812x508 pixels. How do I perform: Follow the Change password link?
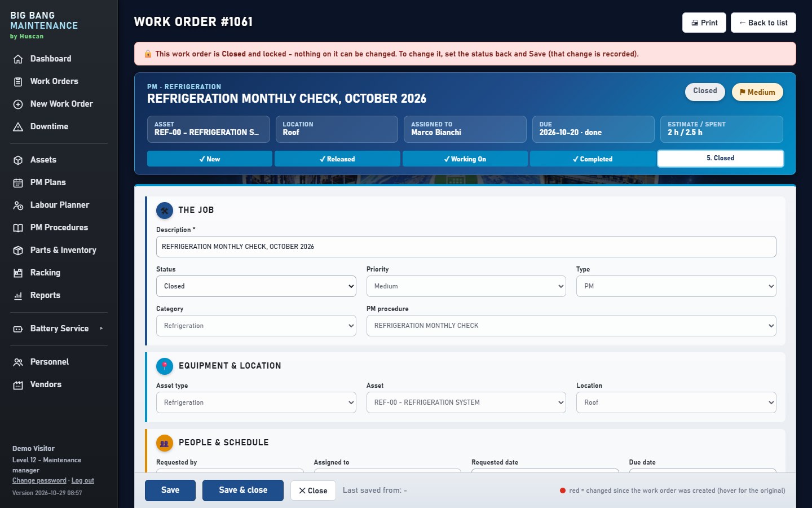pos(39,480)
